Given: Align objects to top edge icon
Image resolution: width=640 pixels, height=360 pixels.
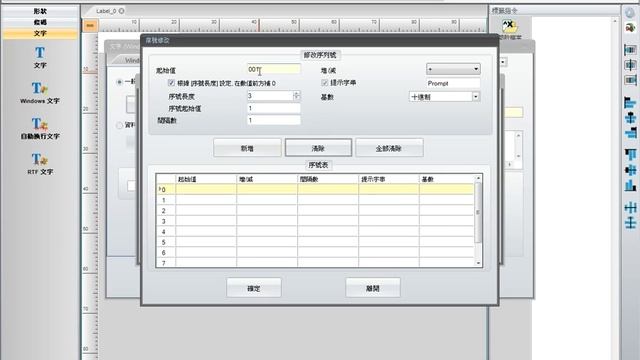Looking at the screenshot, I should [x=630, y=155].
